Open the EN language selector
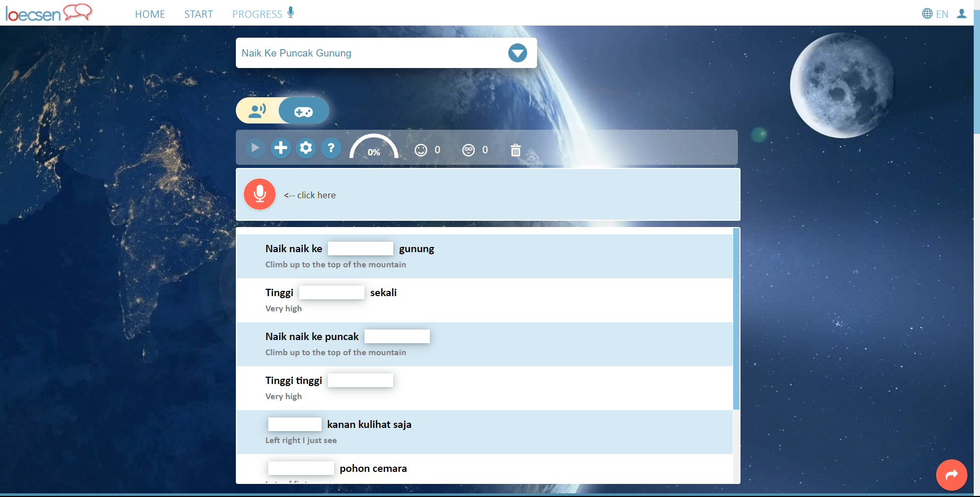 pyautogui.click(x=935, y=14)
